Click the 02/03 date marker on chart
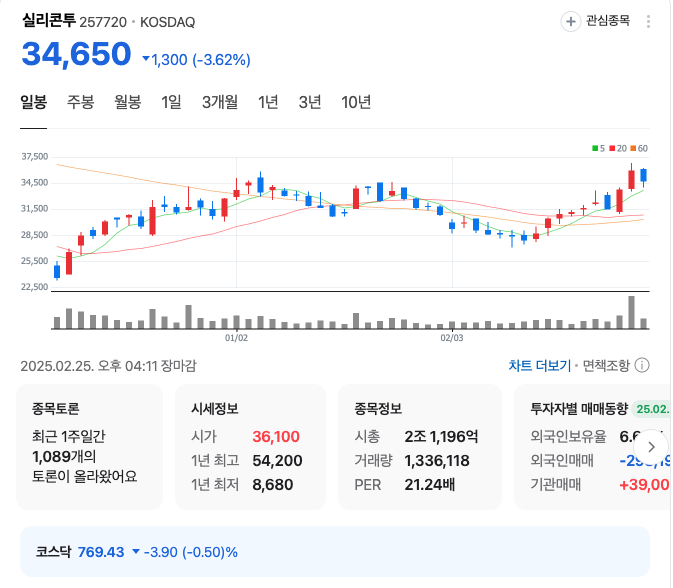Image resolution: width=673 pixels, height=588 pixels. click(x=452, y=338)
